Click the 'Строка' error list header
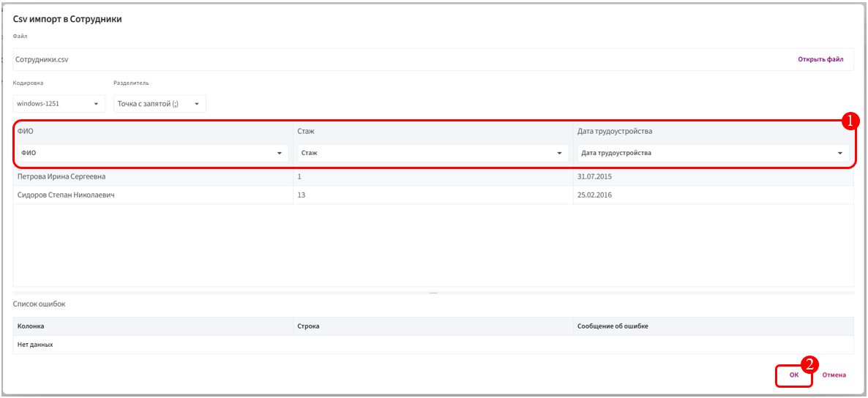Image resolution: width=868 pixels, height=398 pixels. 433,326
